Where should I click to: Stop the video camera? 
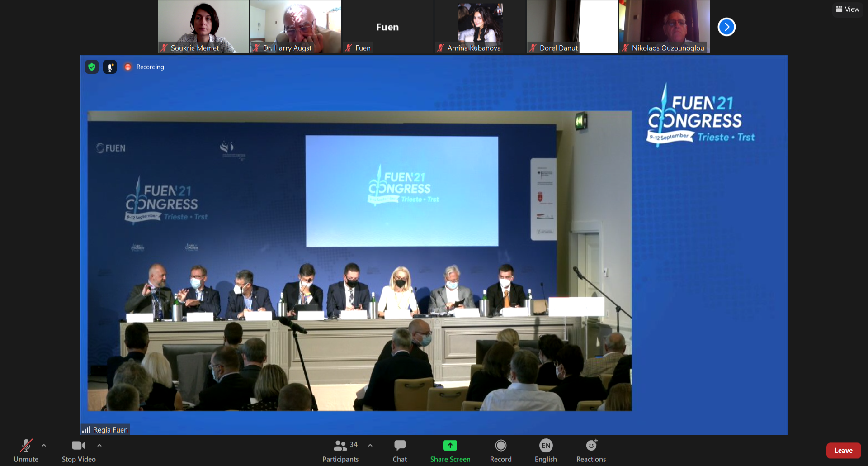click(x=79, y=451)
